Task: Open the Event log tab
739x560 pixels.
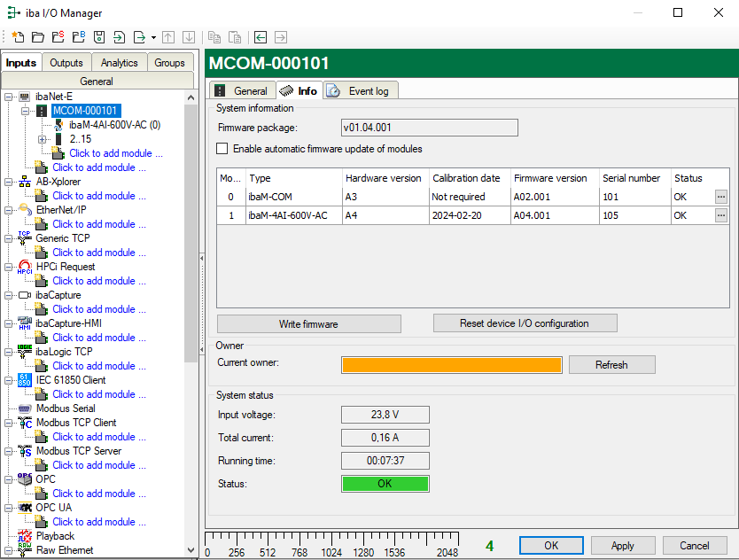Action: (x=362, y=90)
